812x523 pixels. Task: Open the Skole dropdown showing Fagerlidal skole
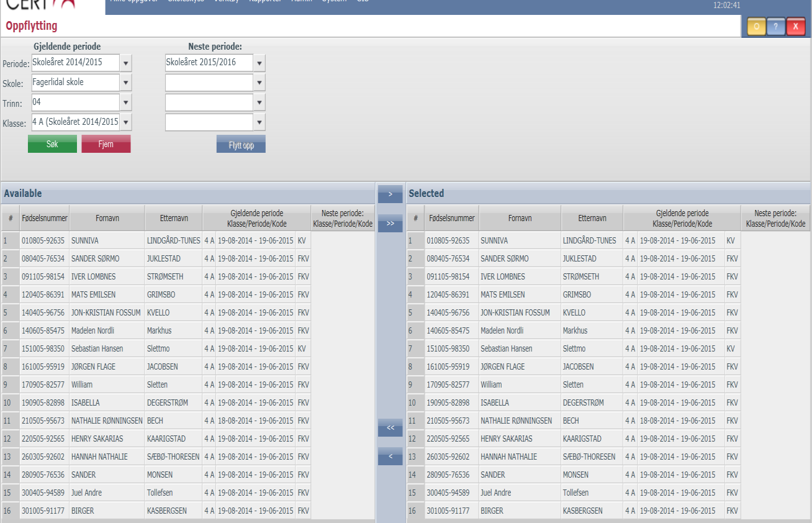(125, 83)
